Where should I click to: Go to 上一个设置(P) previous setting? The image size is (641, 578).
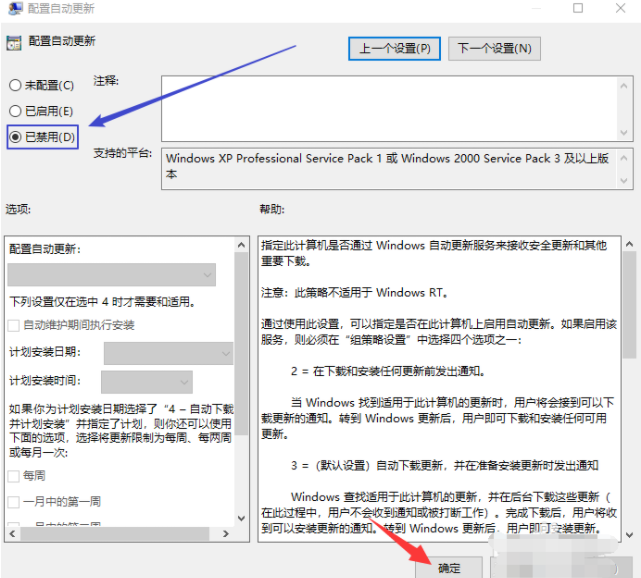(x=395, y=48)
